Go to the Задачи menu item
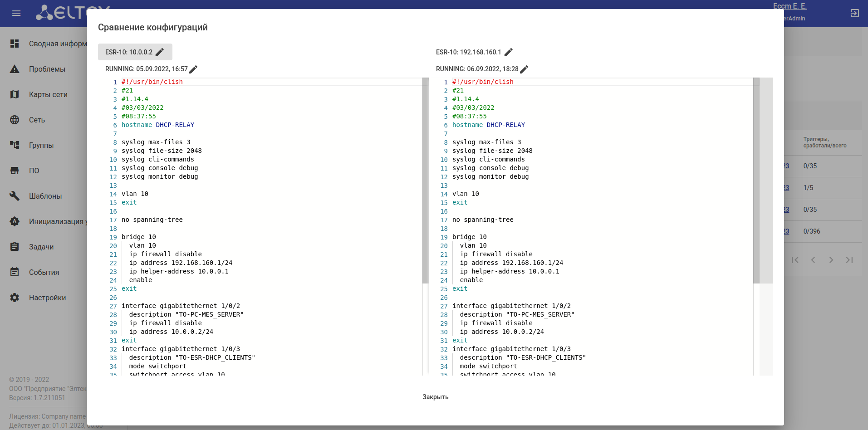 tap(41, 247)
